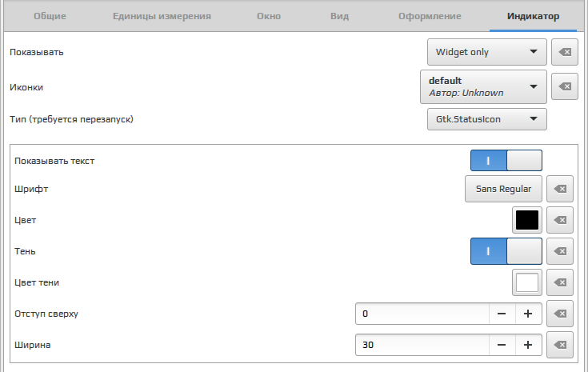588x372 pixels.
Task: Reset Цвет тени with its clear icon
Action: 560,282
